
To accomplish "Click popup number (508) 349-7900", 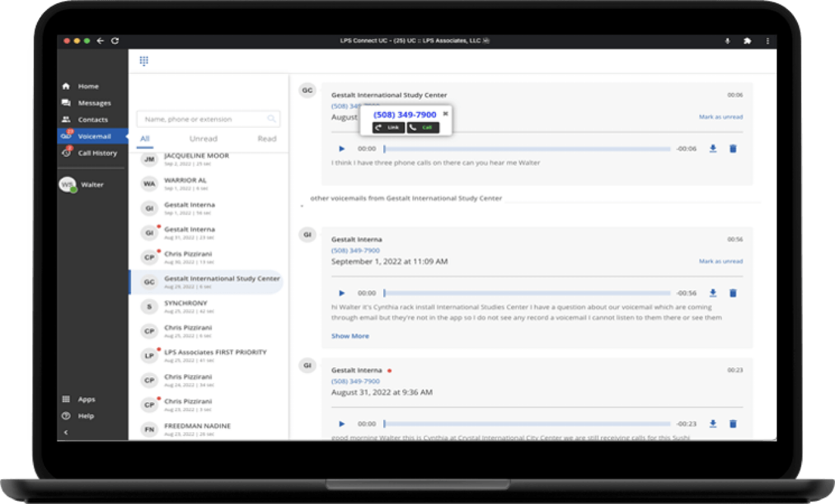I will coord(405,115).
